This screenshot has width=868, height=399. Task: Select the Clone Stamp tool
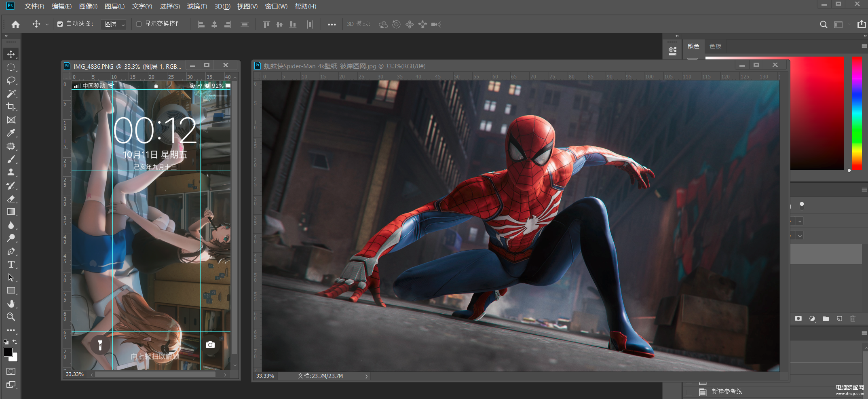tap(11, 173)
